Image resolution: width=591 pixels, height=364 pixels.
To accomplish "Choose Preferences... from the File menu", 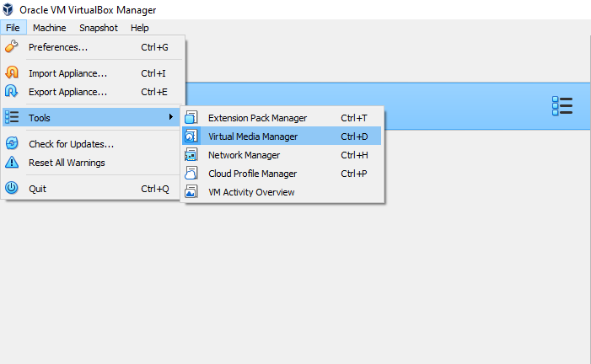I will pyautogui.click(x=93, y=47).
